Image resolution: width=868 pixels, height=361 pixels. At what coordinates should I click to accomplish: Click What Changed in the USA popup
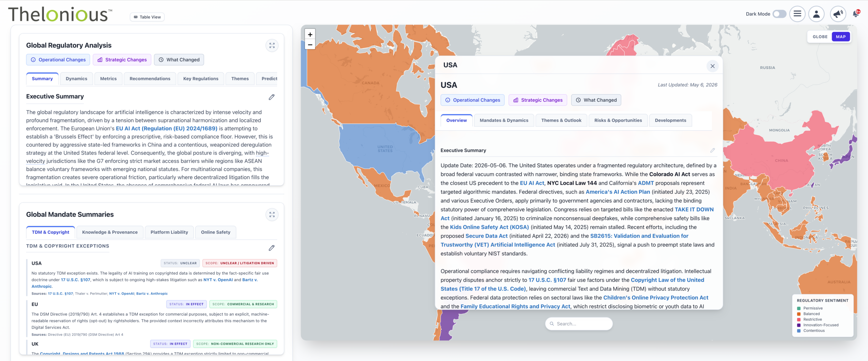pyautogui.click(x=596, y=100)
